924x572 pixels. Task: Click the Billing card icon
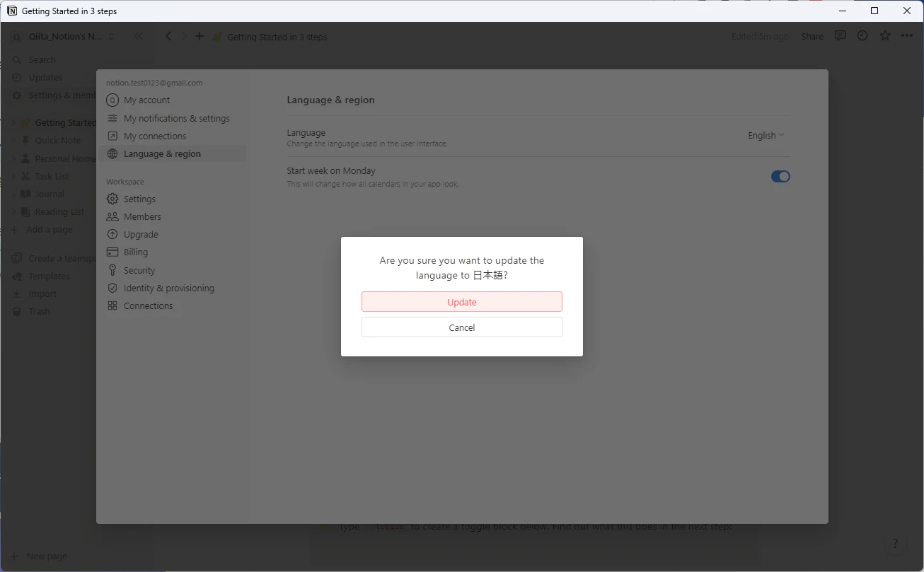point(112,252)
